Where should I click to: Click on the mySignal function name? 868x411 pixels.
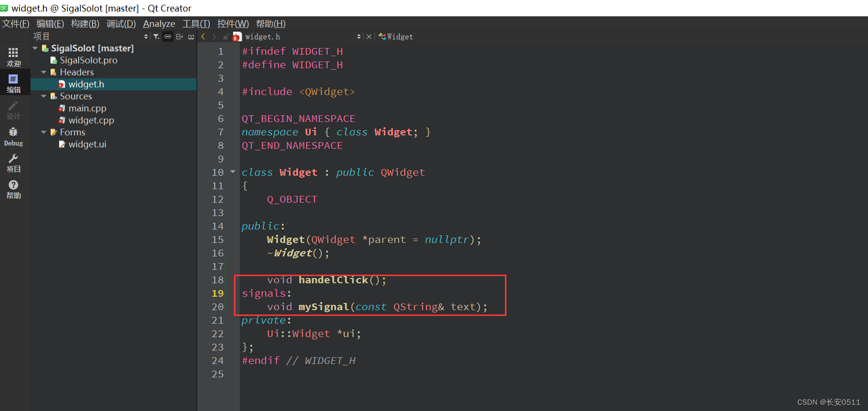coord(324,307)
